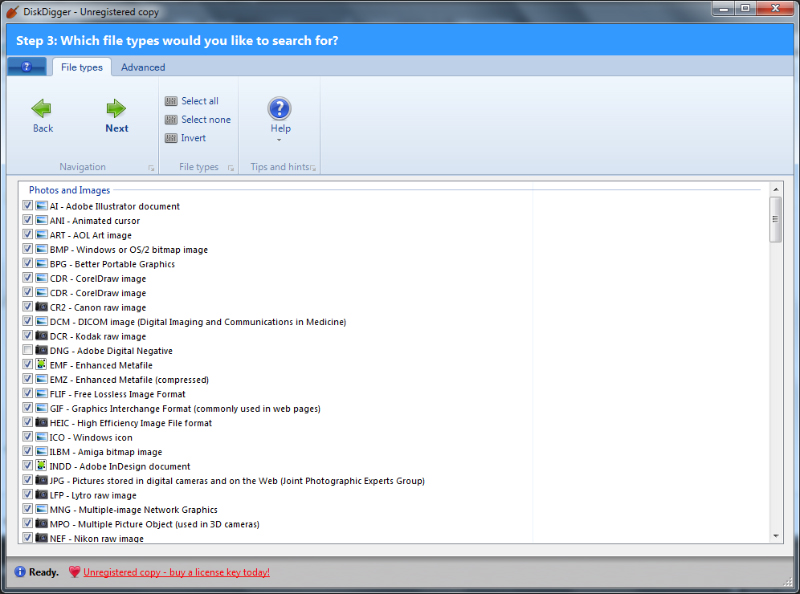Screen dimensions: 800x594
Task: Check the DNG Adobe Digital Negative checkbox
Action: (28, 350)
